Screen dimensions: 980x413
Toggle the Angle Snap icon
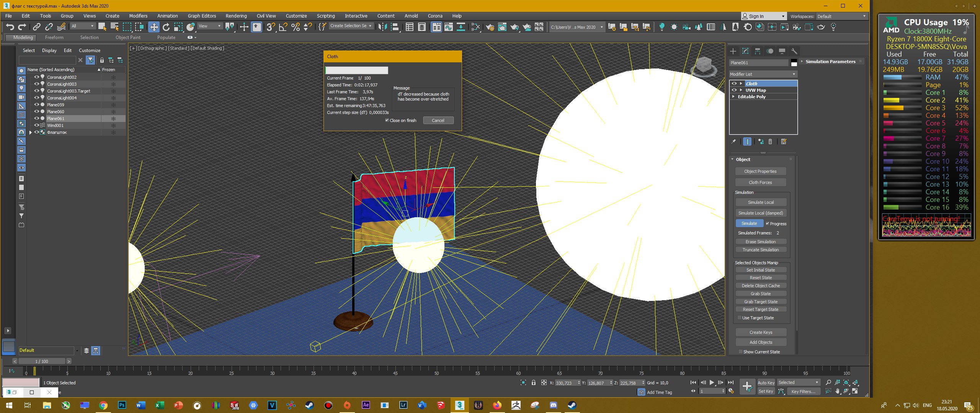point(283,27)
